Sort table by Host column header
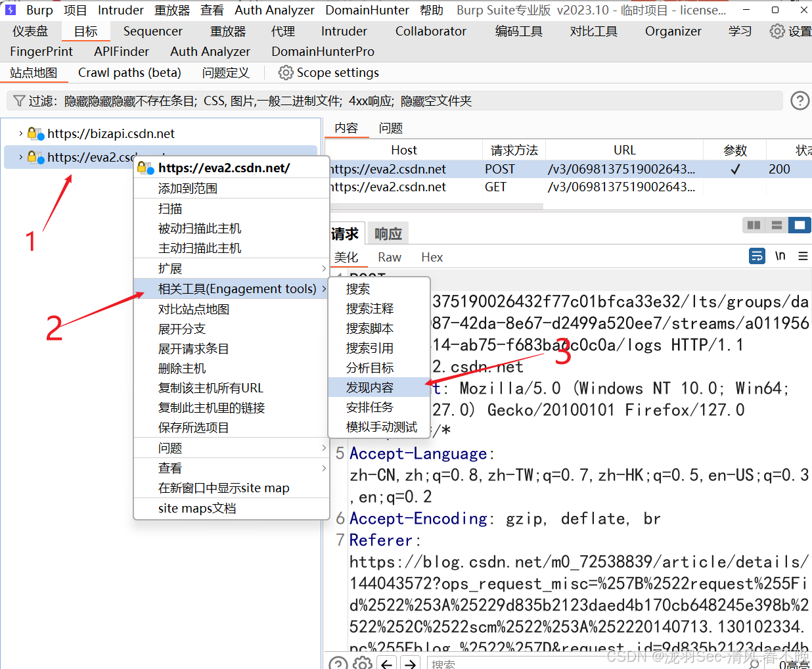 (404, 150)
